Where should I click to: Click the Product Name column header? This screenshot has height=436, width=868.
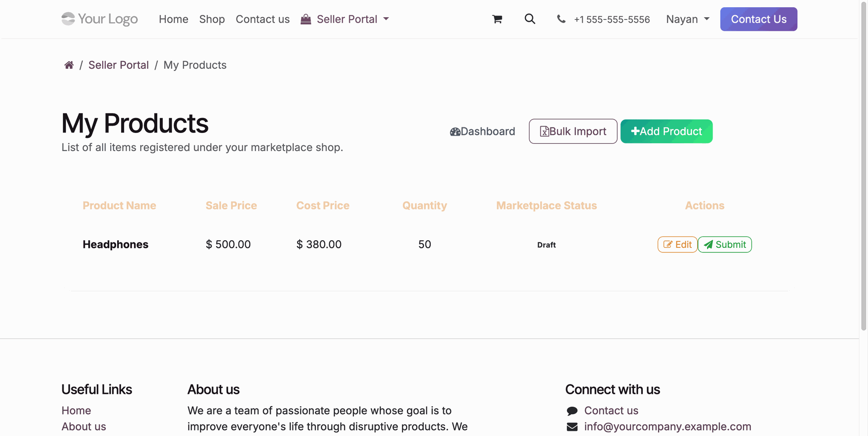[x=119, y=206]
